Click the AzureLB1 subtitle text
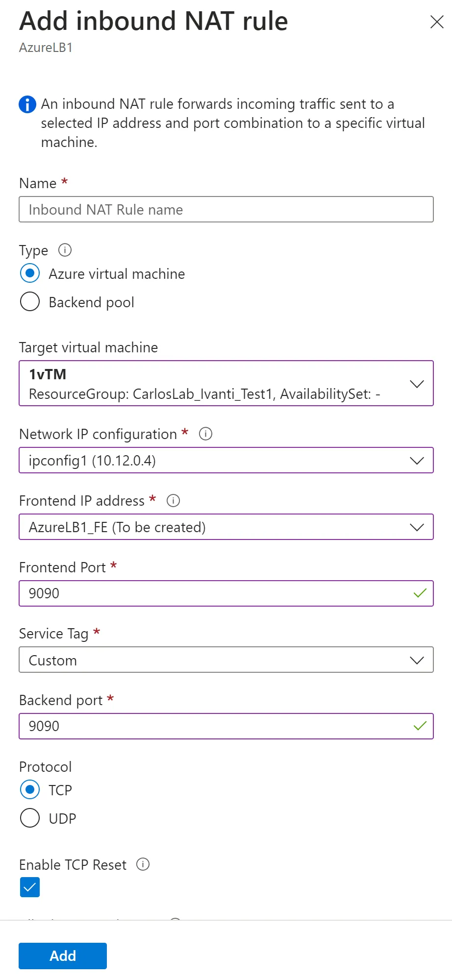Image resolution: width=452 pixels, height=980 pixels. point(46,48)
